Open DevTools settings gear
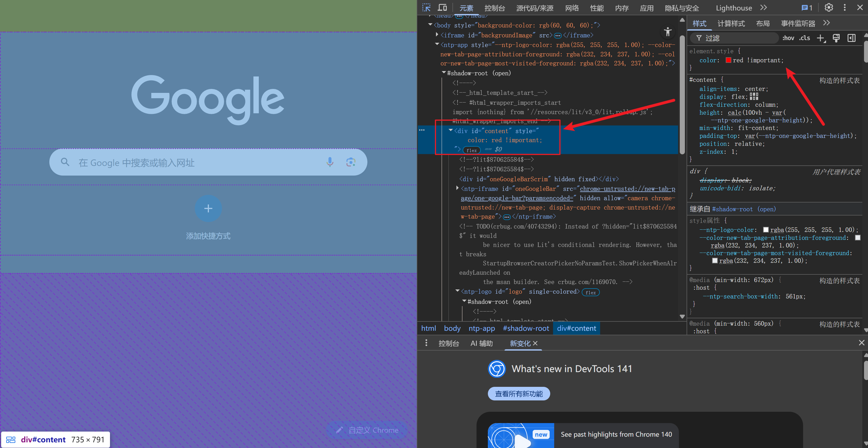Screen dimensions: 868x448 point(829,7)
